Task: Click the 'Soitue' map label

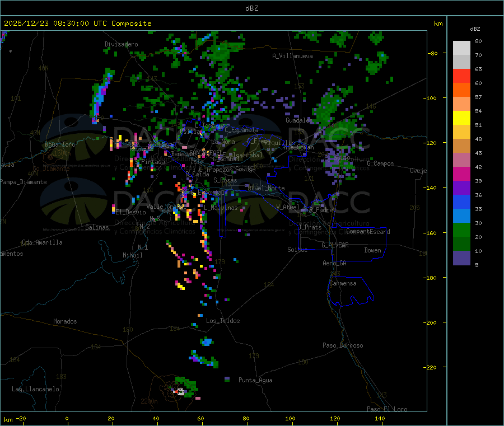Action: 297,250
